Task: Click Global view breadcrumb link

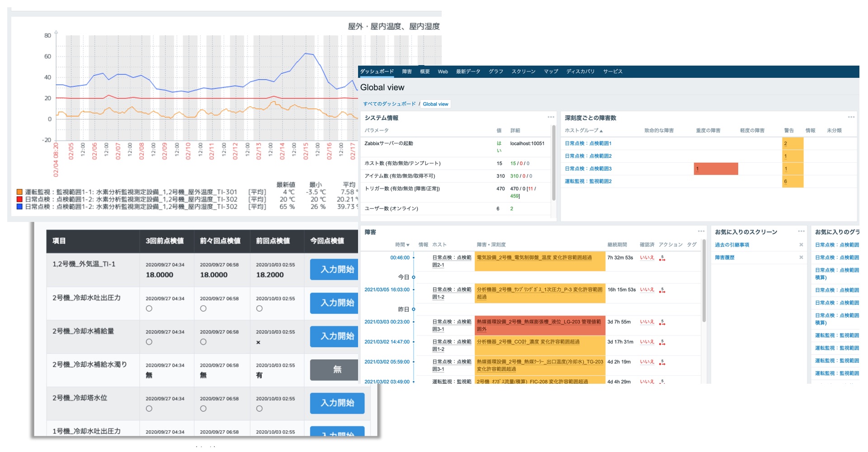Action: pyautogui.click(x=435, y=104)
